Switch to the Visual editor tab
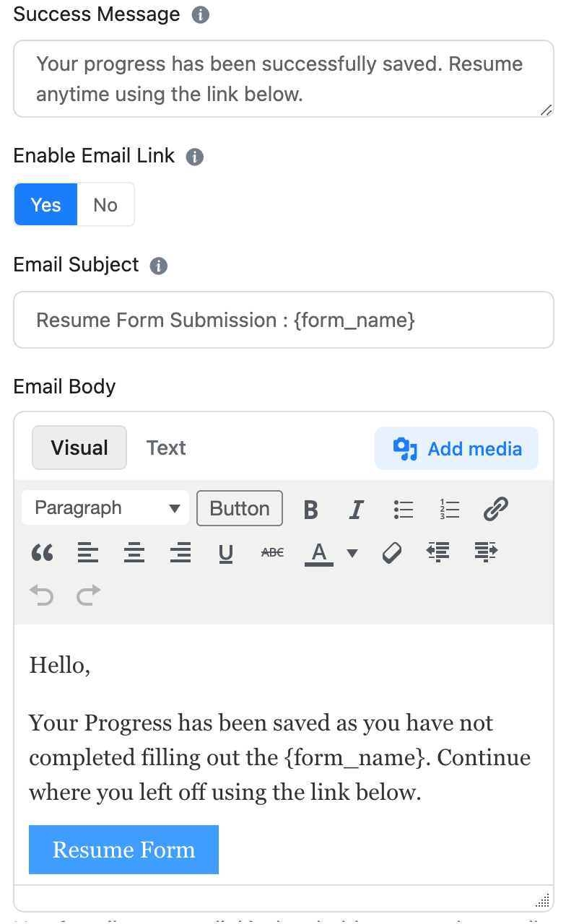This screenshot has width=566, height=924. [79, 448]
